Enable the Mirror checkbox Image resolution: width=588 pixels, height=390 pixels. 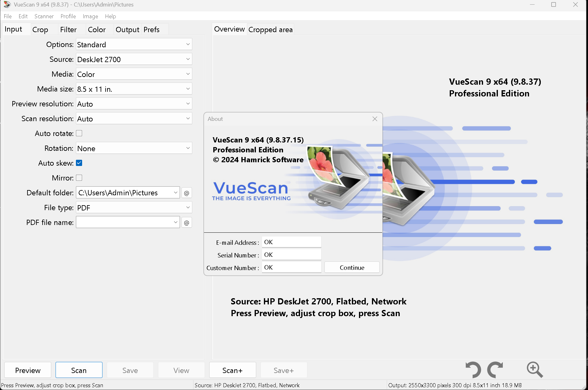(79, 178)
